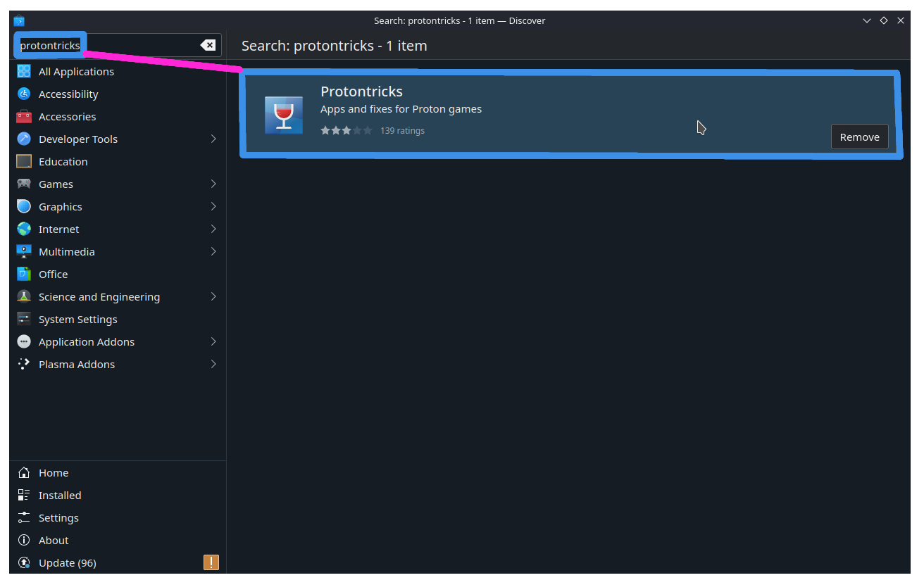The width and height of the screenshot is (924, 580).
Task: Open Update (96) page
Action: pyautogui.click(x=118, y=562)
